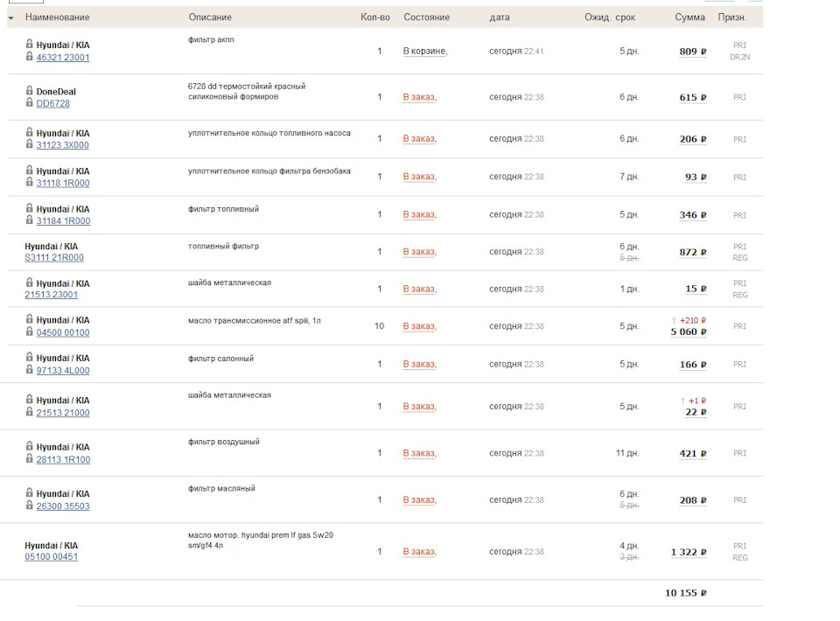This screenshot has width=840, height=621.
Task: Click description уплотнительное кольцо топливного насоса
Action: click(x=269, y=133)
